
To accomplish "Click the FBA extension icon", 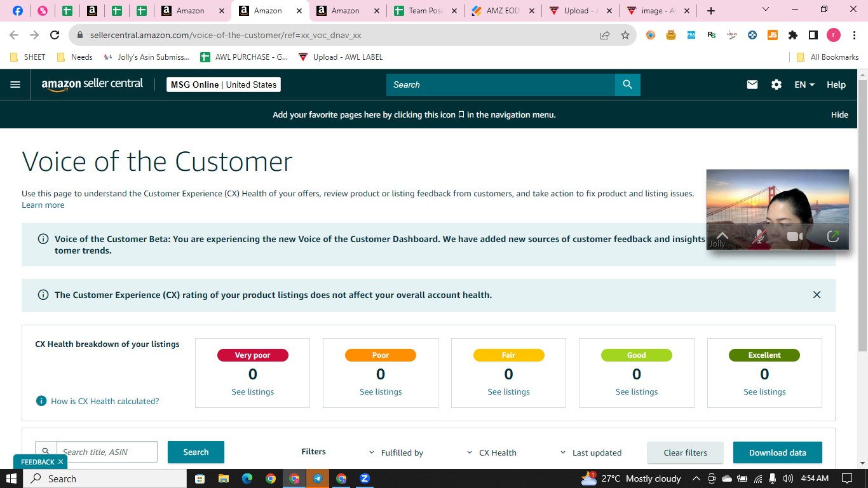I will [x=691, y=36].
